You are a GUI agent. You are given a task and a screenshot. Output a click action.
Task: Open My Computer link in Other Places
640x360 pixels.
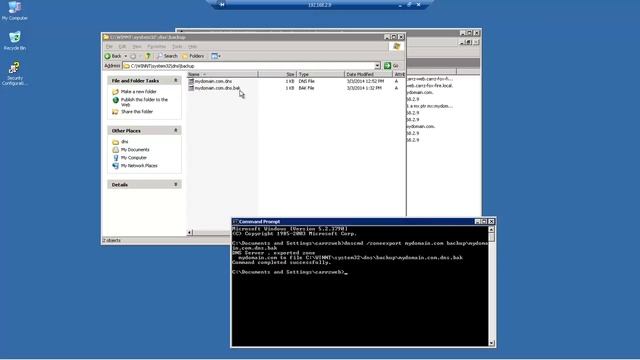134,158
